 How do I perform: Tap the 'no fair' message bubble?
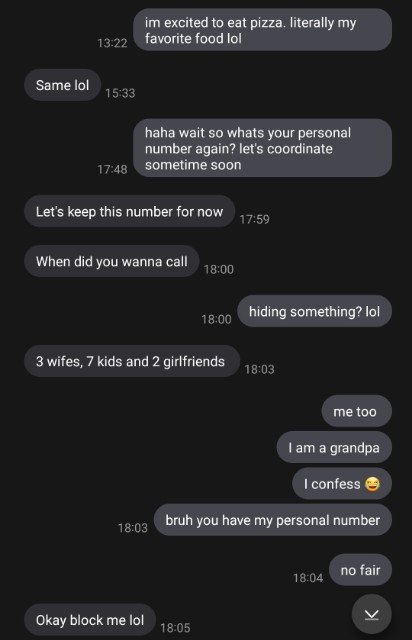361,570
